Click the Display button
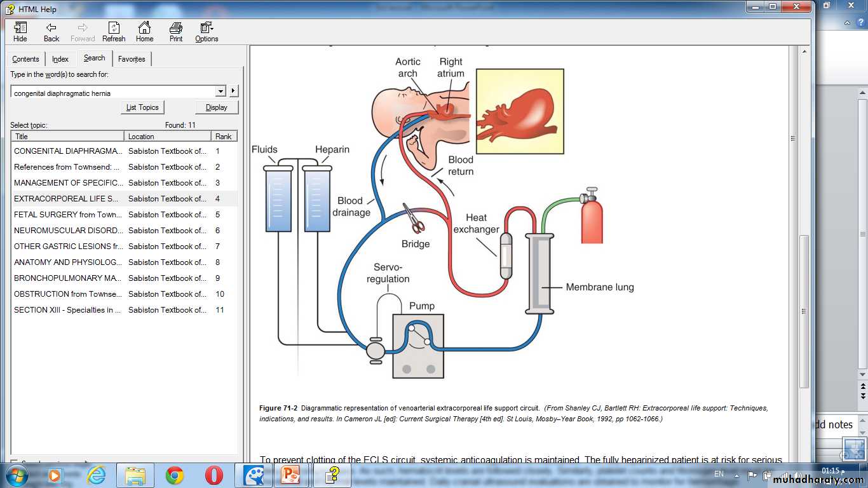Image resolution: width=868 pixels, height=488 pixels. [x=217, y=107]
